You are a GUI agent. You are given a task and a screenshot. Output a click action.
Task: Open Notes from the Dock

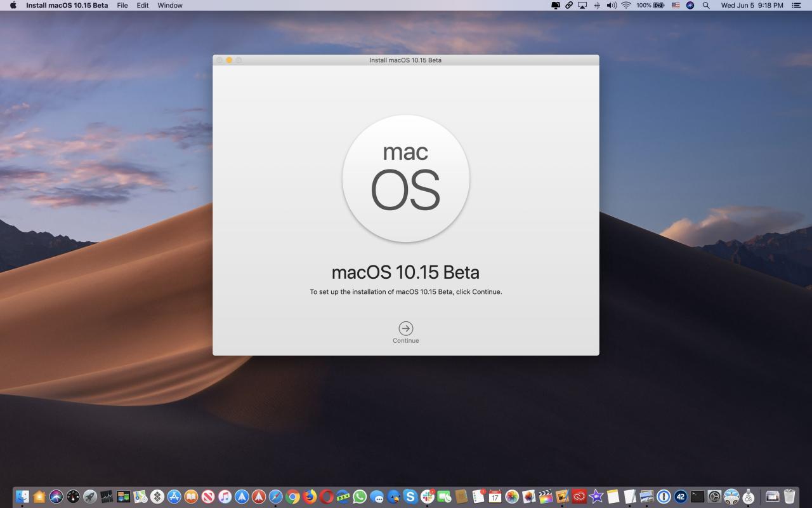[x=613, y=497]
